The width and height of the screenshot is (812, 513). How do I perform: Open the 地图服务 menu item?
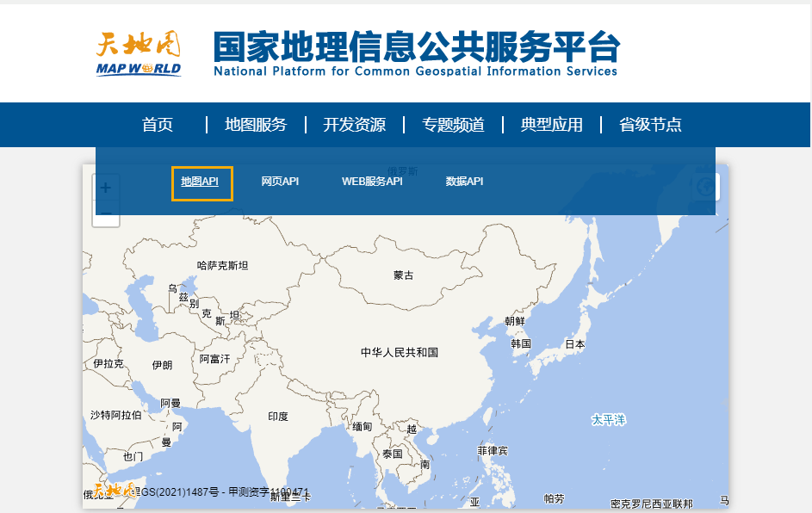pyautogui.click(x=256, y=125)
